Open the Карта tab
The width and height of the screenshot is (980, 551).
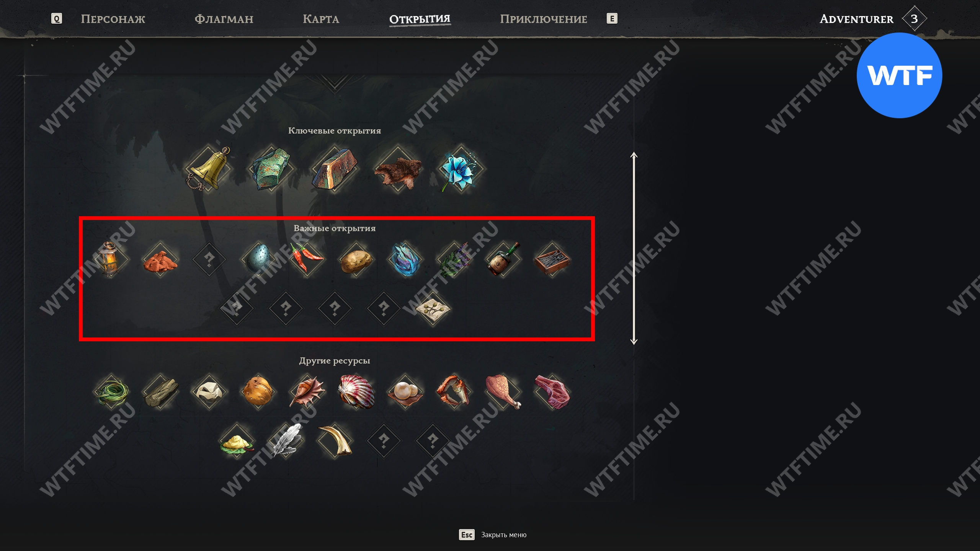[321, 19]
